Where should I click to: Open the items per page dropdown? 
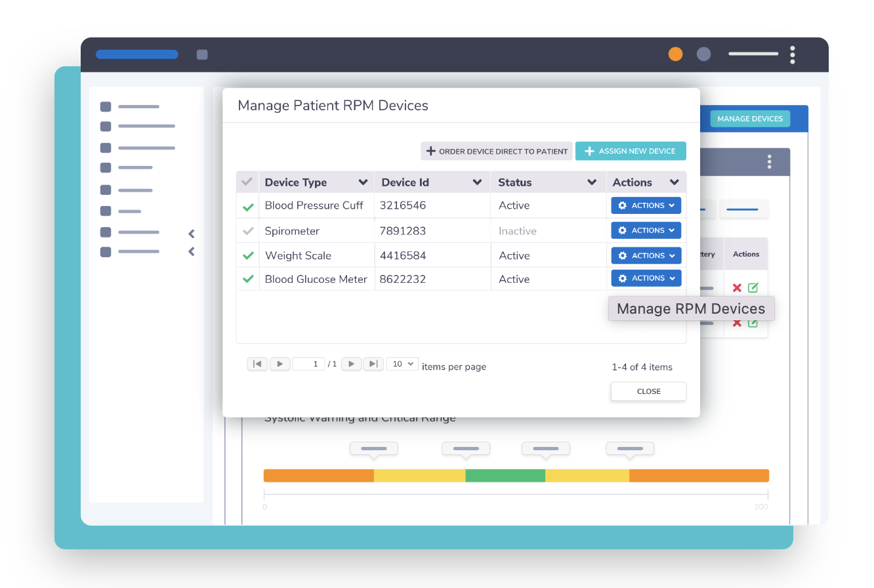pos(402,364)
